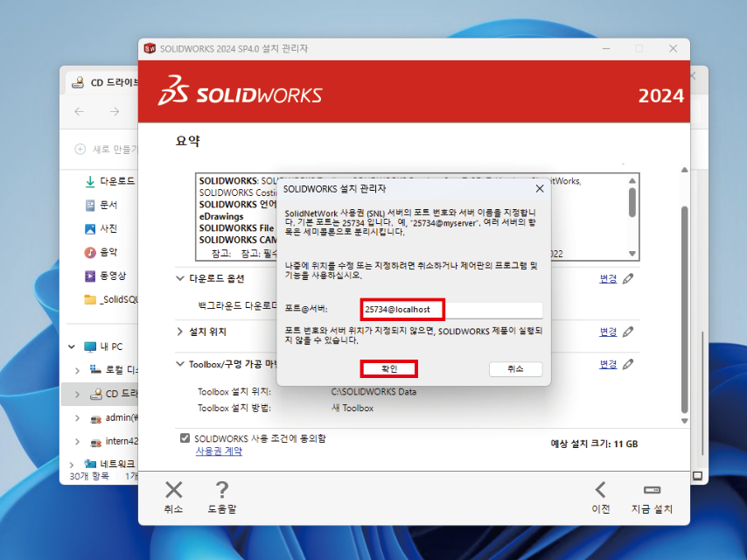Click 새 Toolbox value text
Screen dimensions: 747x560
(x=352, y=408)
